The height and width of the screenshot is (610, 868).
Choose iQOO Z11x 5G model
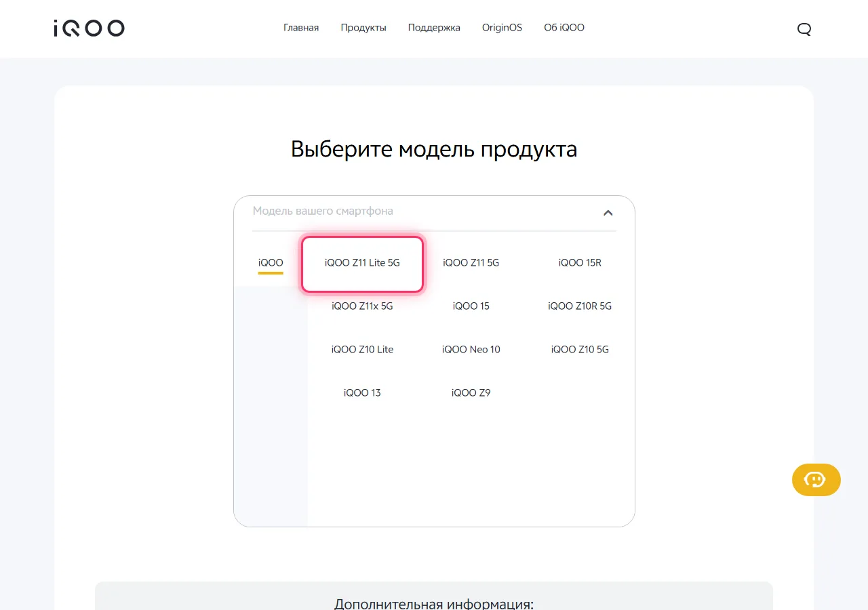point(362,306)
